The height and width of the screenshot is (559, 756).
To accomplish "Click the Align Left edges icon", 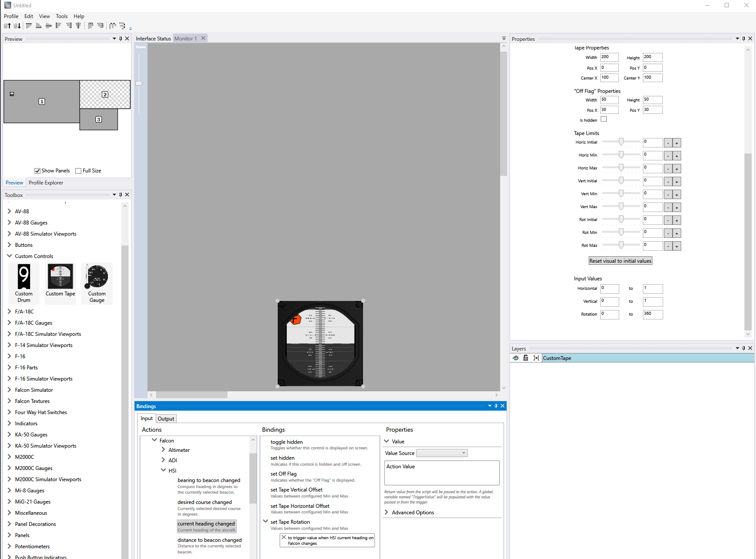I will tap(58, 26).
